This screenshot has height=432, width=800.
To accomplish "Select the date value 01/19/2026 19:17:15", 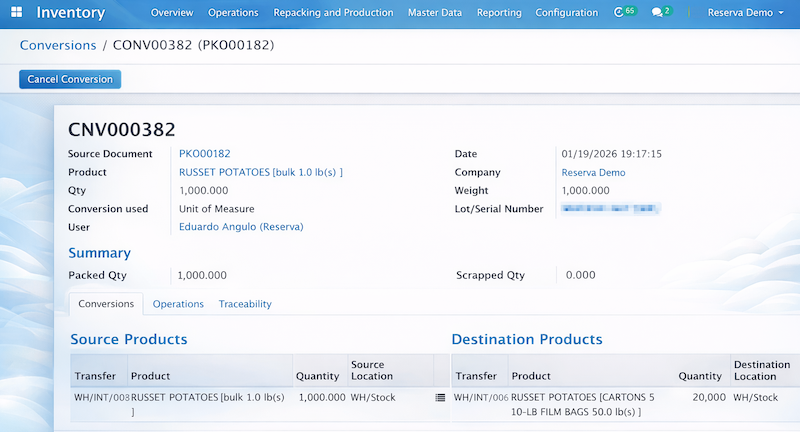I will point(612,154).
